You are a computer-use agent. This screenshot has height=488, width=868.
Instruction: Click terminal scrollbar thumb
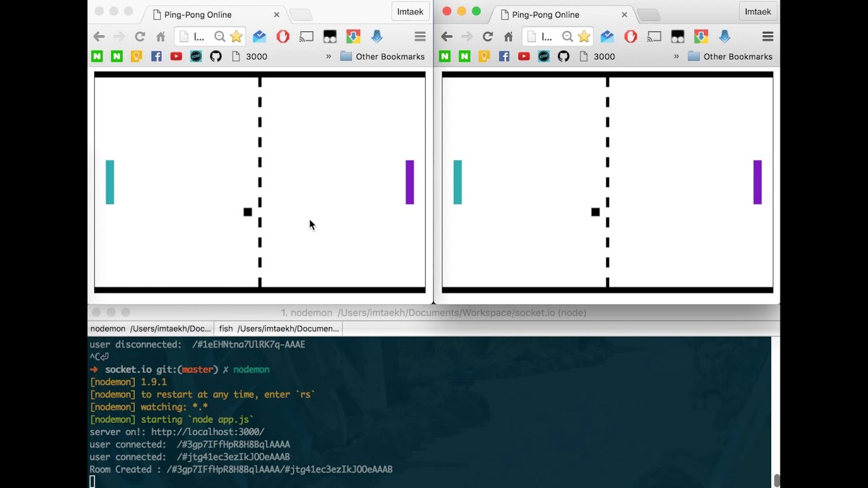[776, 481]
